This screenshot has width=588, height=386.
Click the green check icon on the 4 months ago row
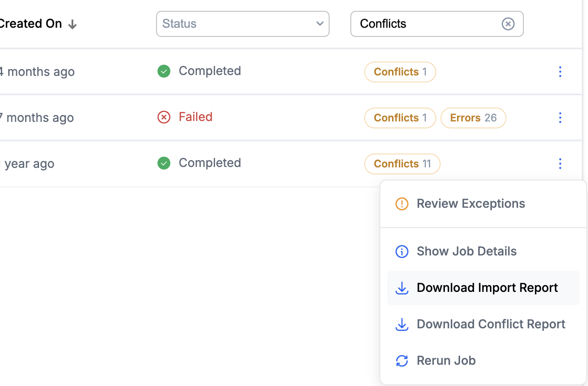164,71
